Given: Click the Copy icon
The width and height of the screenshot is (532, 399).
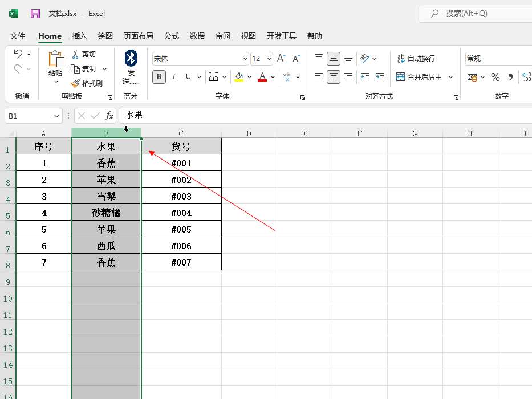Looking at the screenshot, I should point(75,69).
